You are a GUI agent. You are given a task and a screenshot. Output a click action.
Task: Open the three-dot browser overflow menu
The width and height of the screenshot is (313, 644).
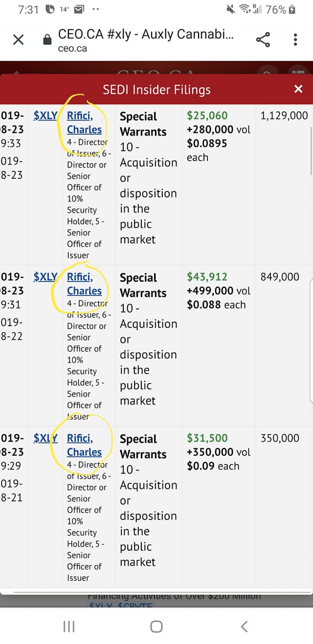tap(295, 40)
